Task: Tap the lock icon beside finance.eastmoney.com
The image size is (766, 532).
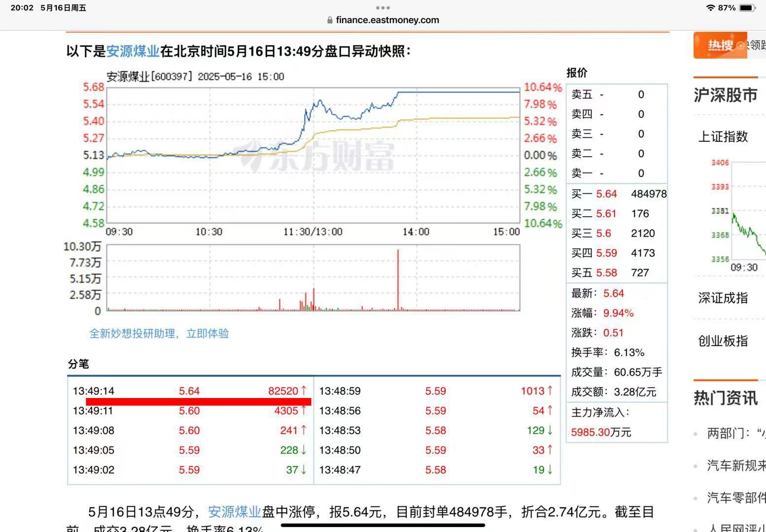Action: coord(330,20)
